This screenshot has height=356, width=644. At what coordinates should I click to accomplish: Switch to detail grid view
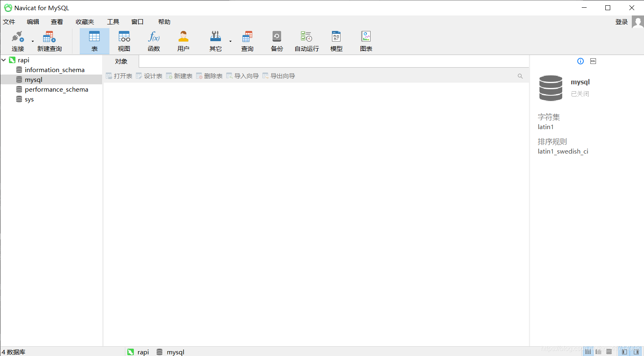click(x=609, y=352)
